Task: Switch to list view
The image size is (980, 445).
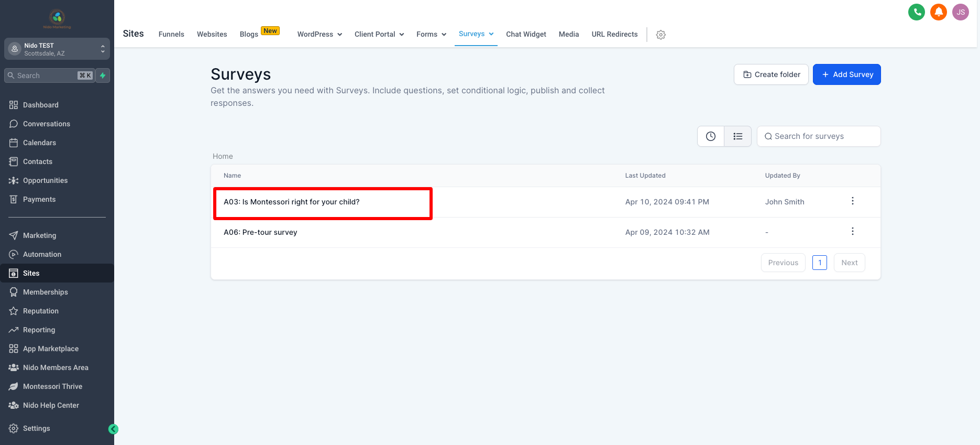Action: pos(738,136)
